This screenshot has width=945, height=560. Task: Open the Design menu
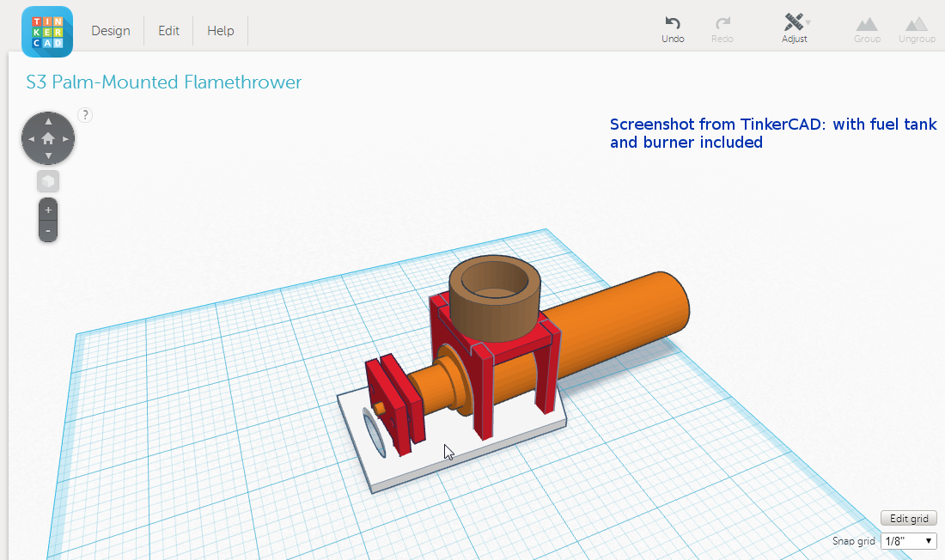[x=111, y=30]
